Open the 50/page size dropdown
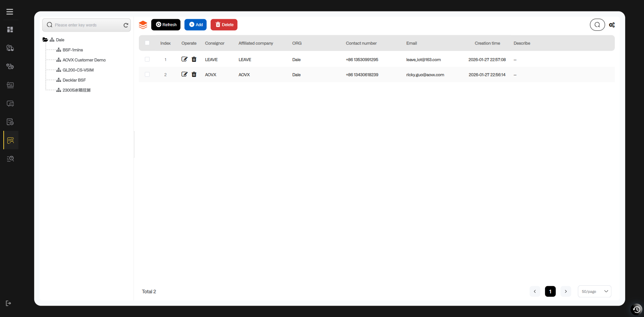This screenshot has width=644, height=317. [594, 292]
